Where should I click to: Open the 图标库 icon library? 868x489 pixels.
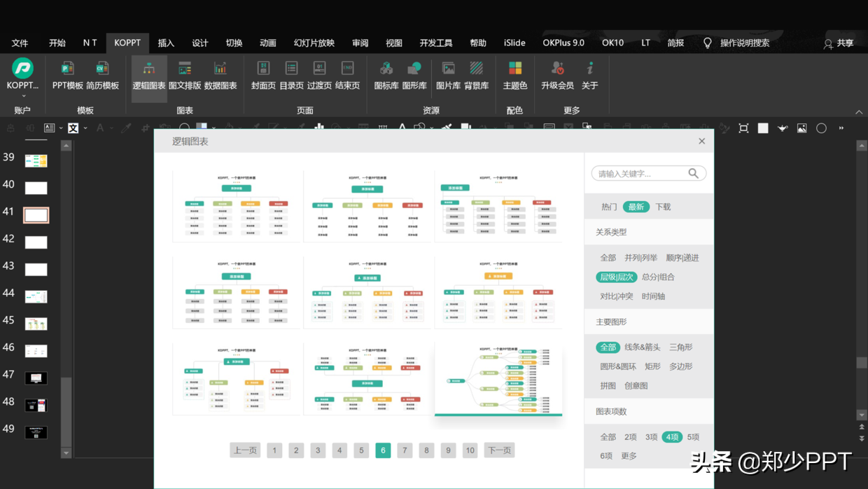point(386,68)
